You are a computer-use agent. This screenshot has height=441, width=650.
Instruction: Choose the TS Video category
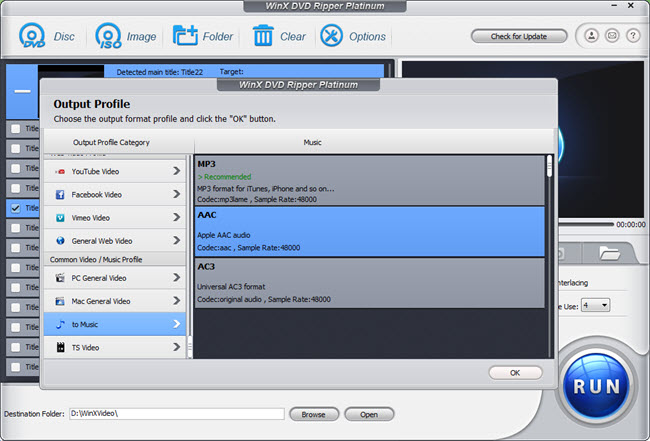tap(115, 347)
